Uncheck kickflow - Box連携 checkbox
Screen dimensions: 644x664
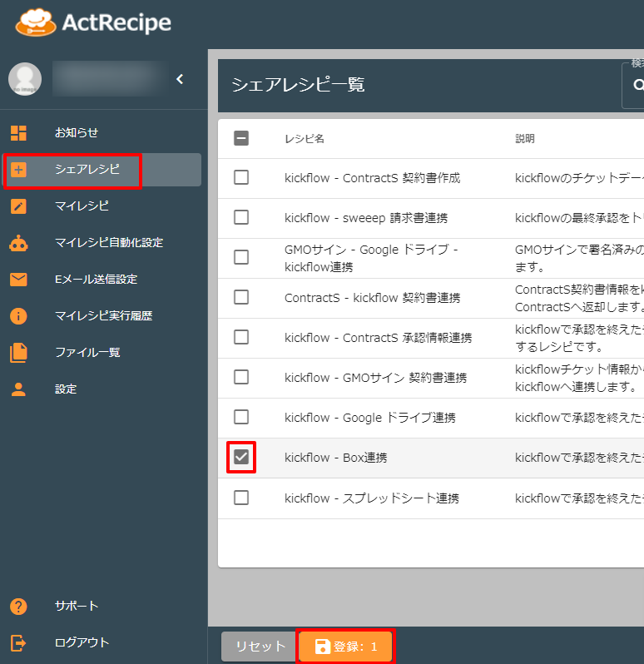point(241,458)
